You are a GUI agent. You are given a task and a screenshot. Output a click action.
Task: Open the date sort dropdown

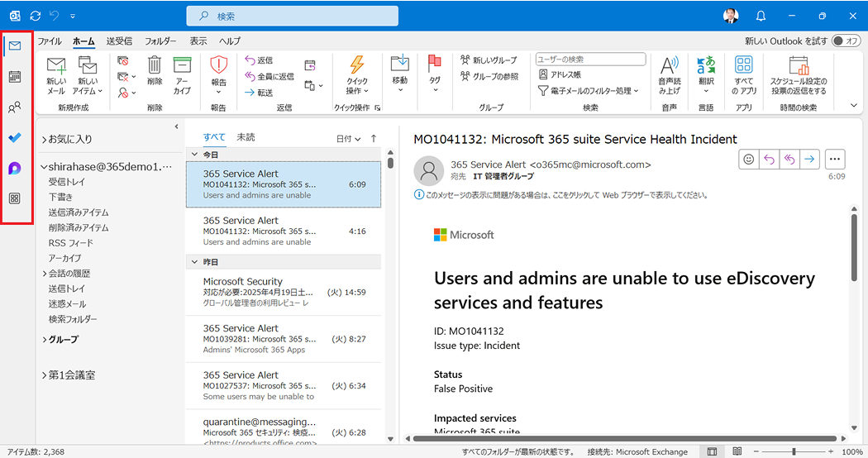tap(348, 139)
